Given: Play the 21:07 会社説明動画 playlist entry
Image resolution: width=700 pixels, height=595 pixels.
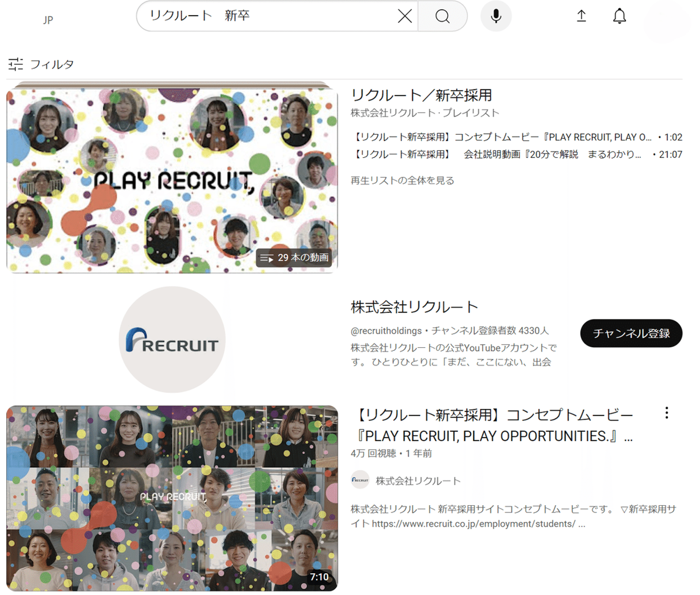Looking at the screenshot, I should pyautogui.click(x=517, y=154).
